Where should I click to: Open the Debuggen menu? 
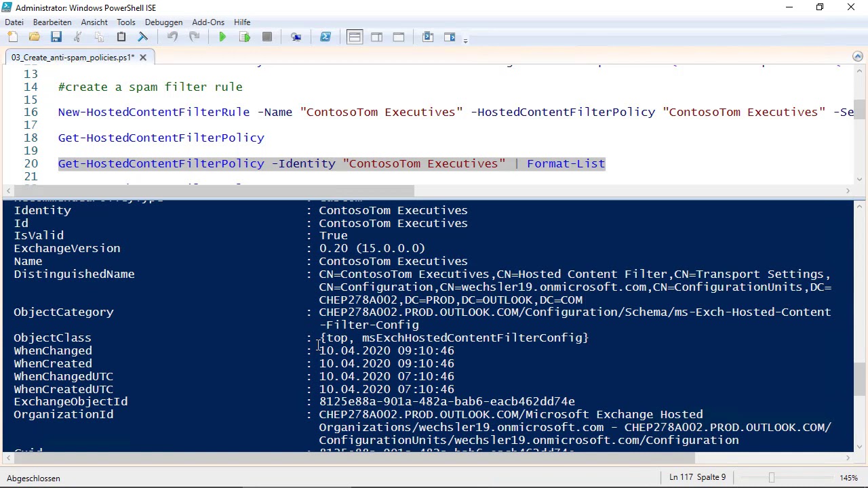tap(163, 22)
